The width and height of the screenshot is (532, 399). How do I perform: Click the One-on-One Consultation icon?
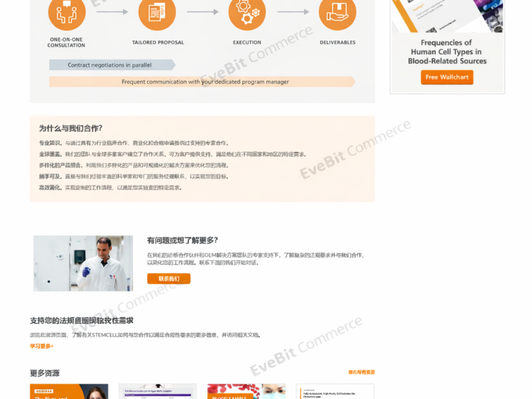pos(66,13)
